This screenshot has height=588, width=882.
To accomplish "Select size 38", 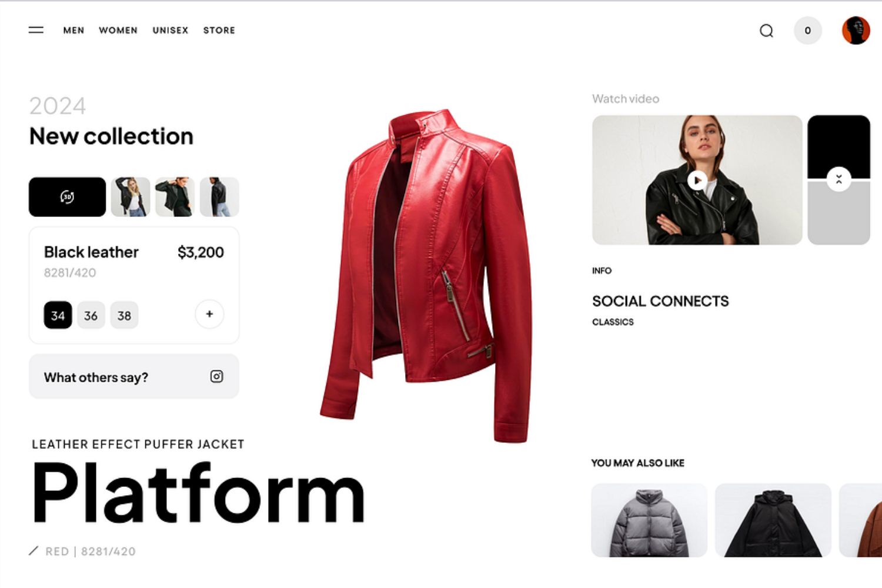I will click(124, 315).
